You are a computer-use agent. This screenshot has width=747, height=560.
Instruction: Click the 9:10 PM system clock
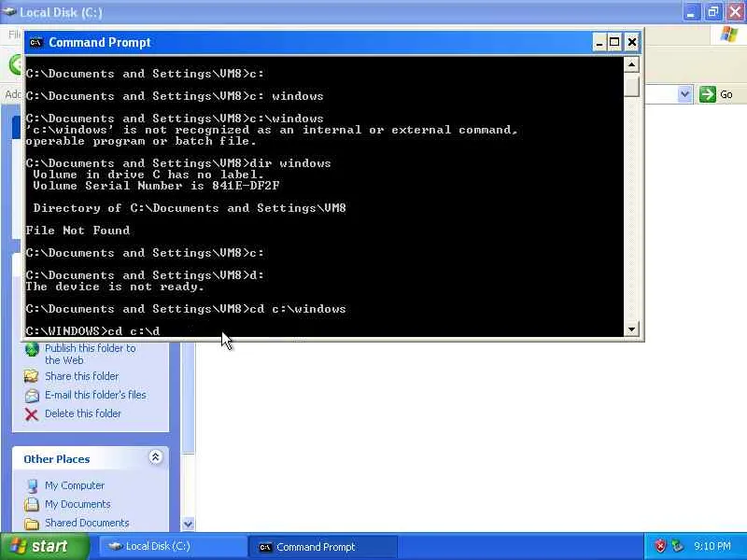(712, 546)
